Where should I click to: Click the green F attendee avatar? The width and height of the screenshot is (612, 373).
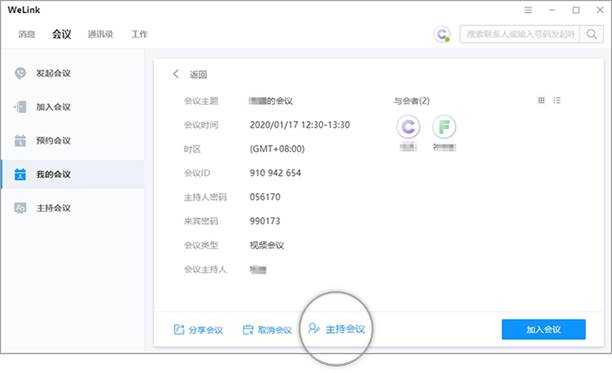[444, 127]
